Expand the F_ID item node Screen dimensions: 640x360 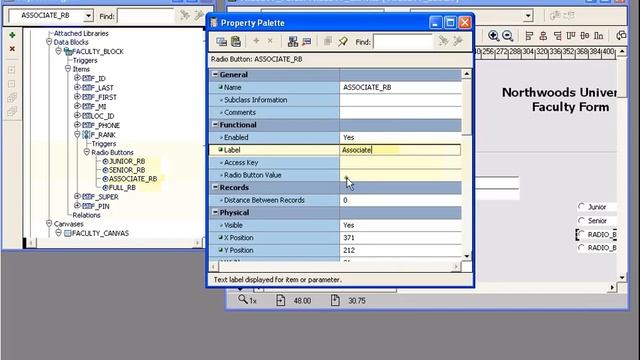click(77, 78)
